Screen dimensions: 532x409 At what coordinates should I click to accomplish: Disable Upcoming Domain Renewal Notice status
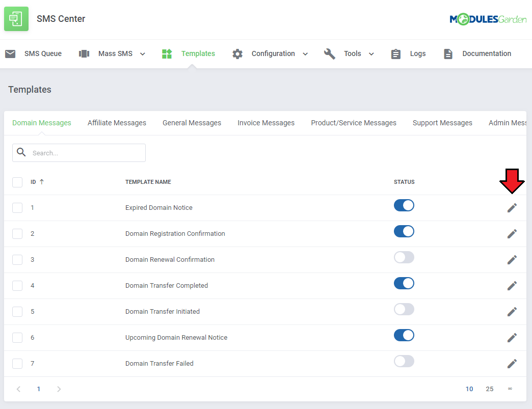[404, 336]
